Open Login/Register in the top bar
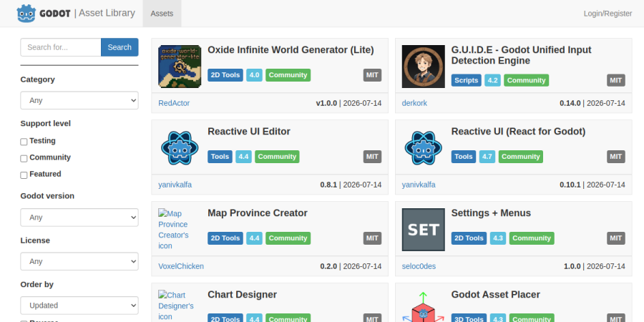 (x=608, y=14)
